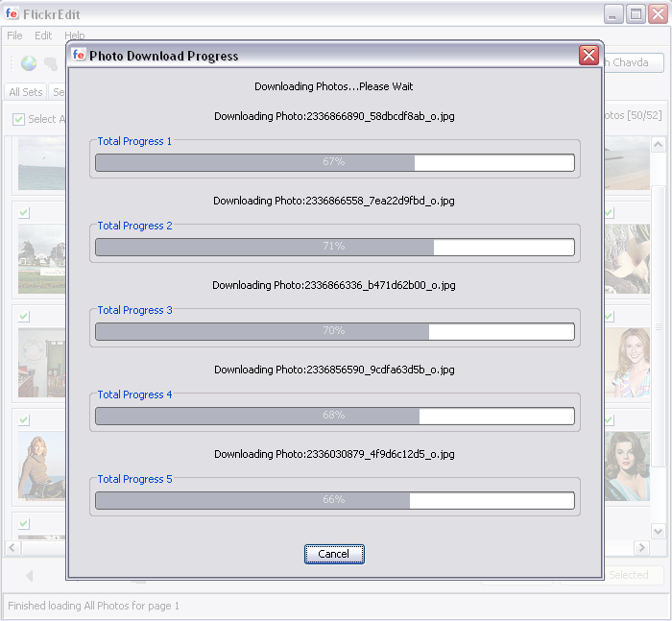Select the seascape thumbnail at top left
672x621 pixels.
(41, 163)
